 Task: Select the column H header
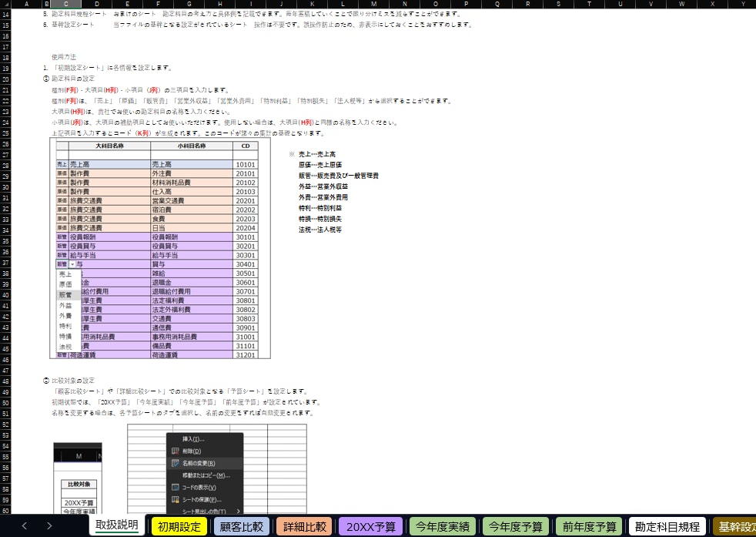(x=220, y=4)
